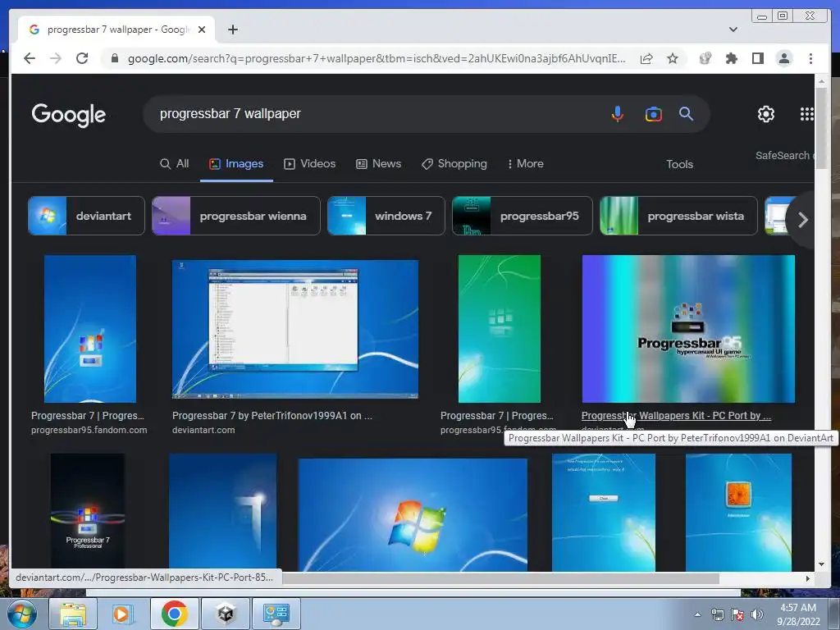Image resolution: width=840 pixels, height=630 pixels.
Task: Search by image with the camera icon
Action: coord(653,113)
